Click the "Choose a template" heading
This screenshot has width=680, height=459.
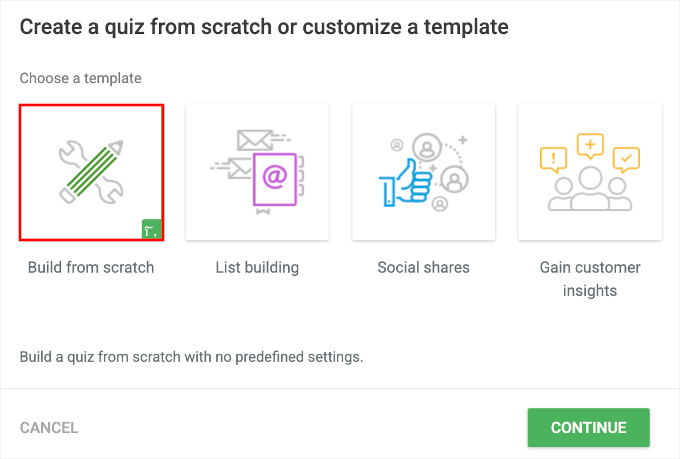tap(81, 77)
